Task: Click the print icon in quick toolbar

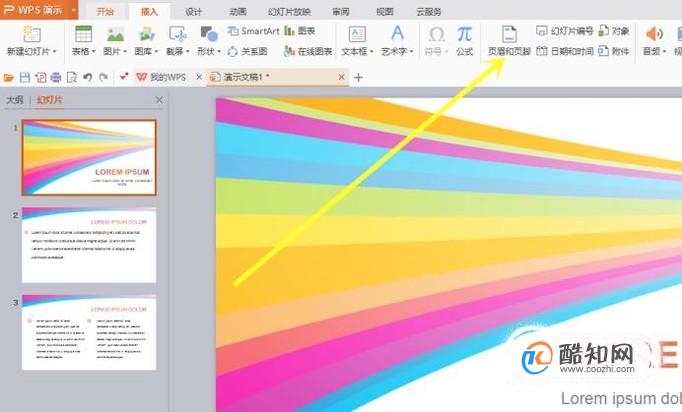Action: click(56, 78)
